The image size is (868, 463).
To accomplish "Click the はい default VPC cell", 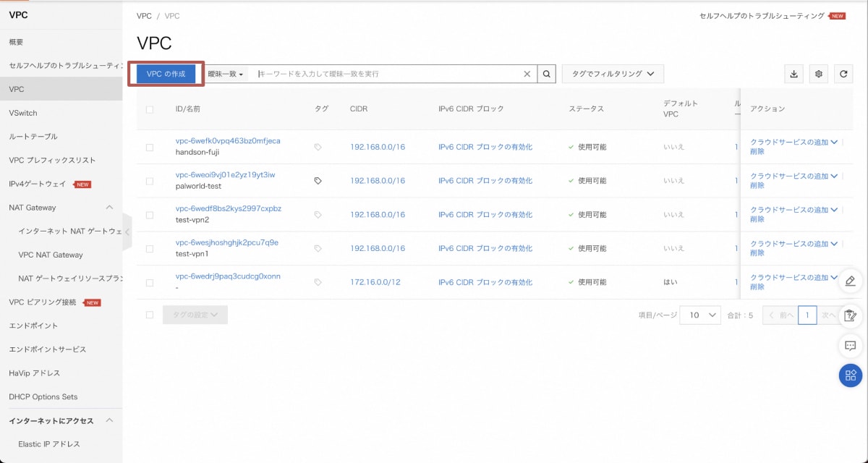I will pos(671,282).
